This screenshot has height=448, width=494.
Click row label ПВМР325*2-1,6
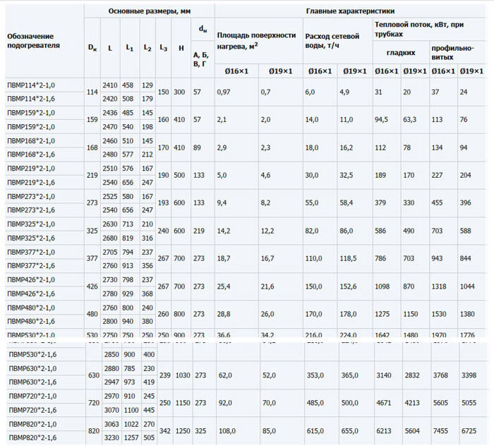pos(30,238)
